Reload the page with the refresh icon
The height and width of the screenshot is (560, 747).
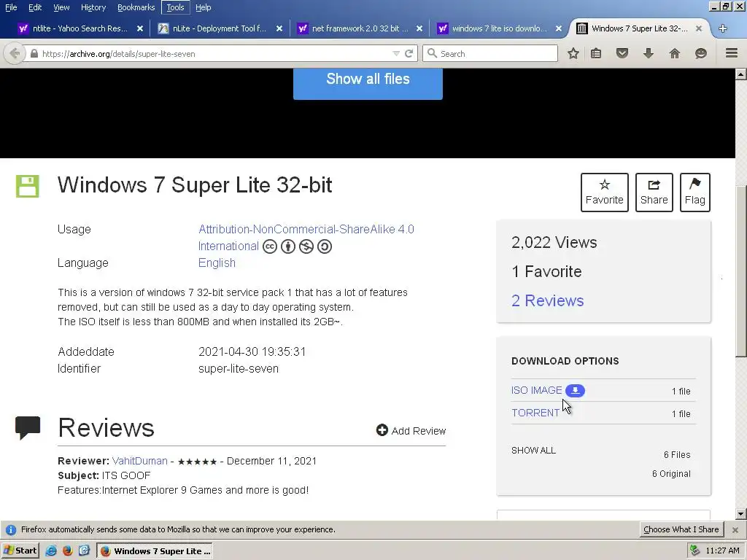409,53
